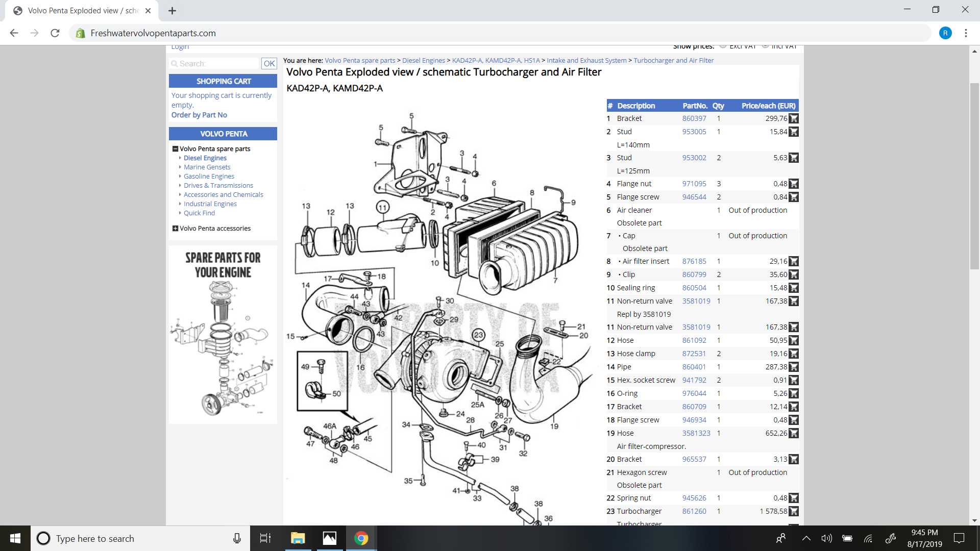Click the OK search button
Viewport: 980px width, 551px height.
coord(269,63)
